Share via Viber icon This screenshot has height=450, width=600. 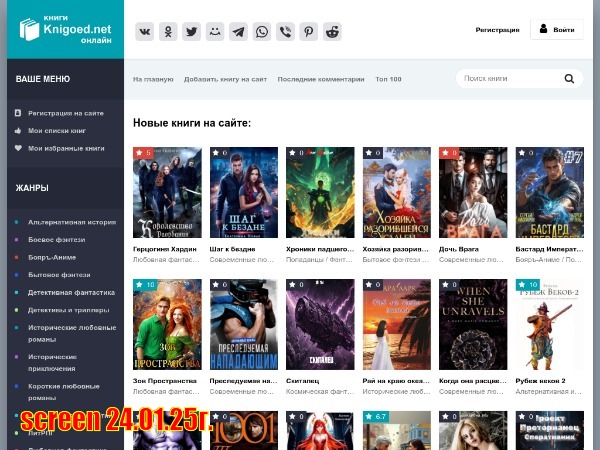coord(285,31)
